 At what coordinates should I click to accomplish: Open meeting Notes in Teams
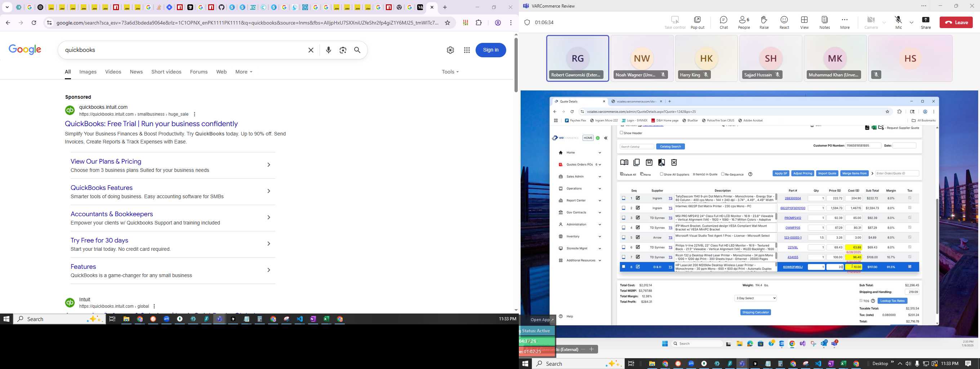pos(824,22)
